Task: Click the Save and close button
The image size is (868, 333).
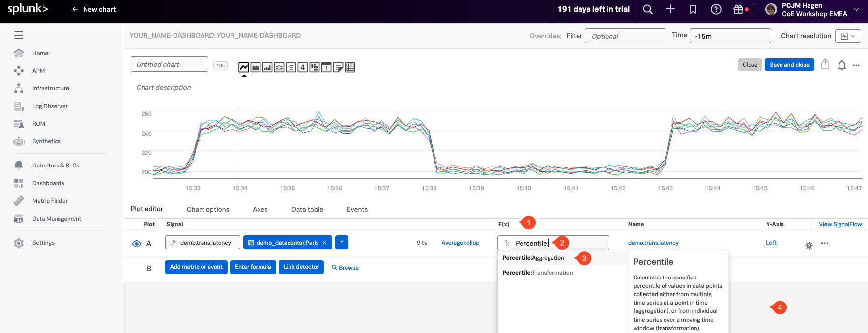Action: (789, 65)
